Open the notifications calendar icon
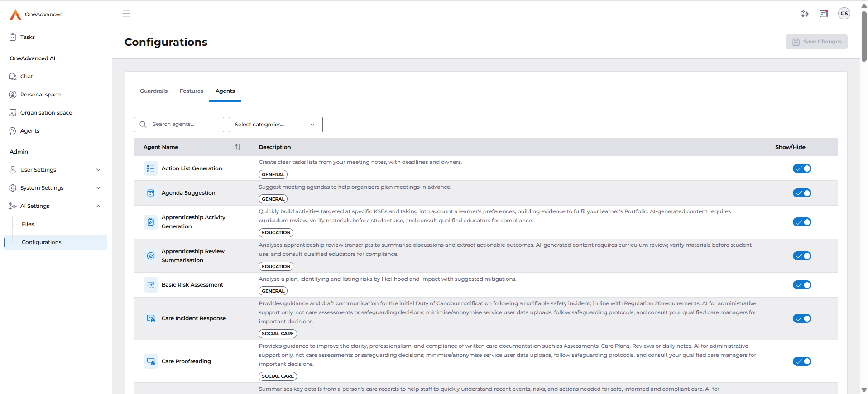 824,14
